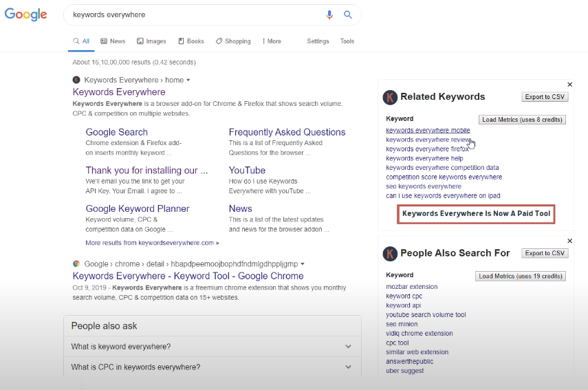The height and width of the screenshot is (390, 588).
Task: Open Keywords Everywhere - Keyword Tool - Google Chrome result
Action: pyautogui.click(x=188, y=276)
